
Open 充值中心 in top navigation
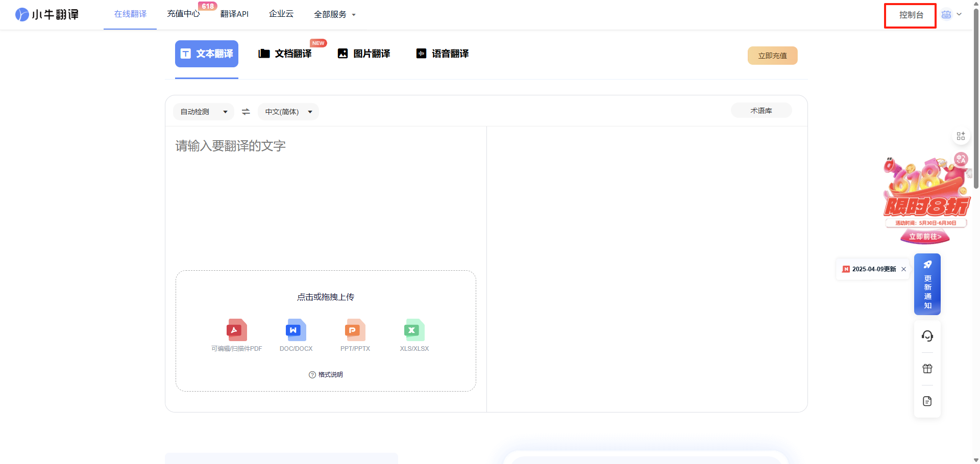[183, 14]
